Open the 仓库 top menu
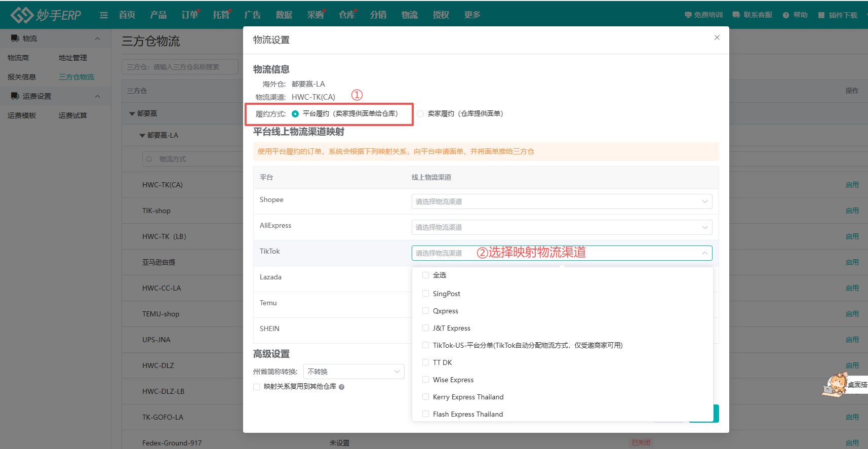The width and height of the screenshot is (868, 449). click(x=347, y=15)
